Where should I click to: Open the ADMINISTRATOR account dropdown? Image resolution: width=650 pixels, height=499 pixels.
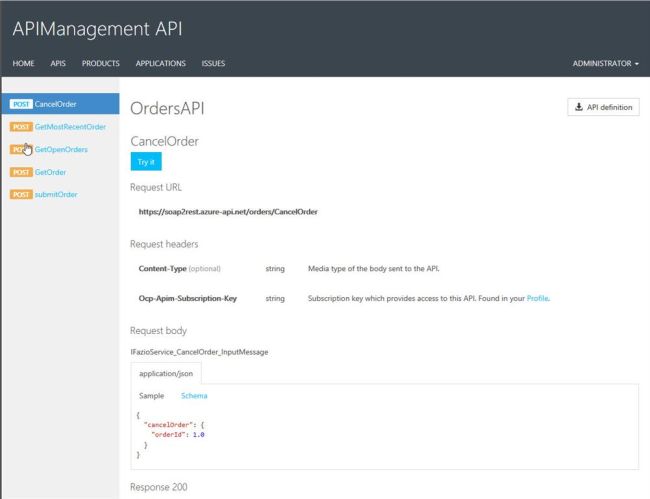tap(605, 63)
